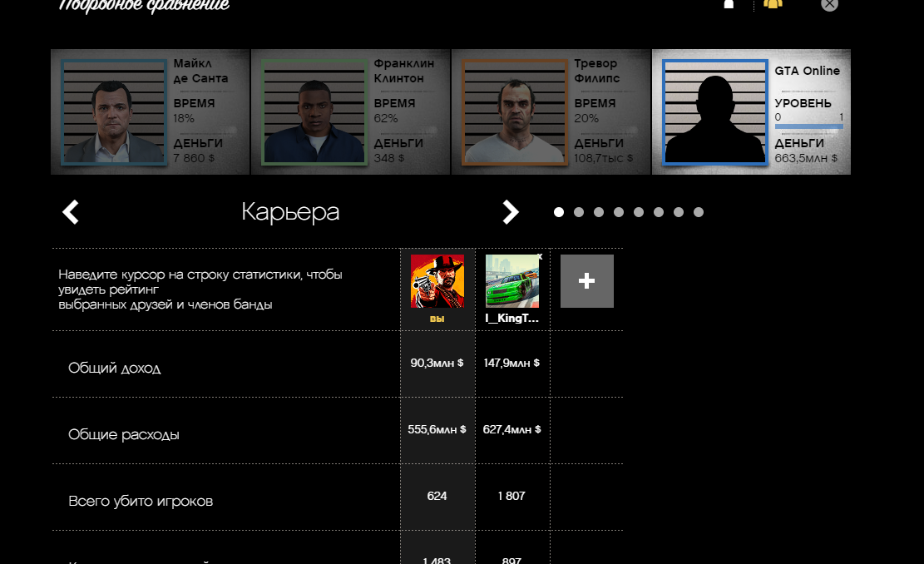924x564 pixels.
Task: Click the I_KingT... friend avatar
Action: tap(512, 281)
